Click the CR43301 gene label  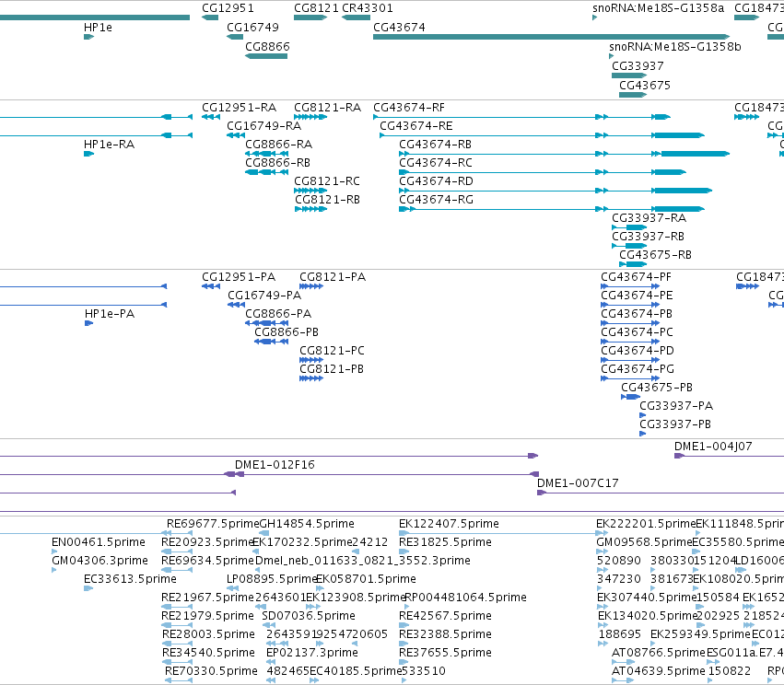point(367,8)
